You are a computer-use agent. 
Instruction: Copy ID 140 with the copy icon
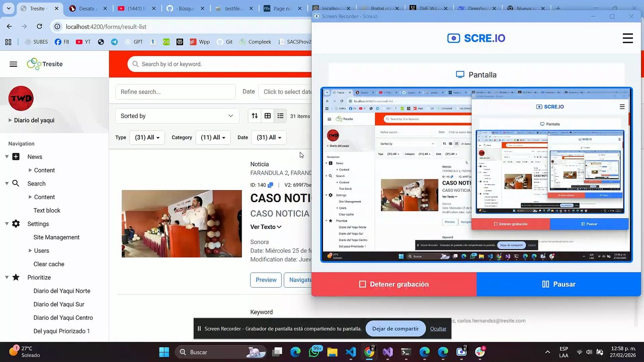pyautogui.click(x=270, y=185)
